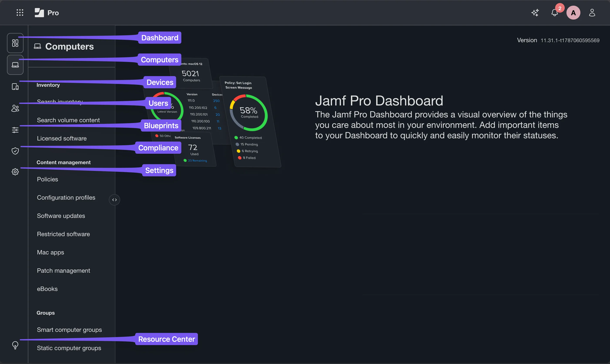The width and height of the screenshot is (610, 364).
Task: Open the Compliance shield icon
Action: click(15, 151)
